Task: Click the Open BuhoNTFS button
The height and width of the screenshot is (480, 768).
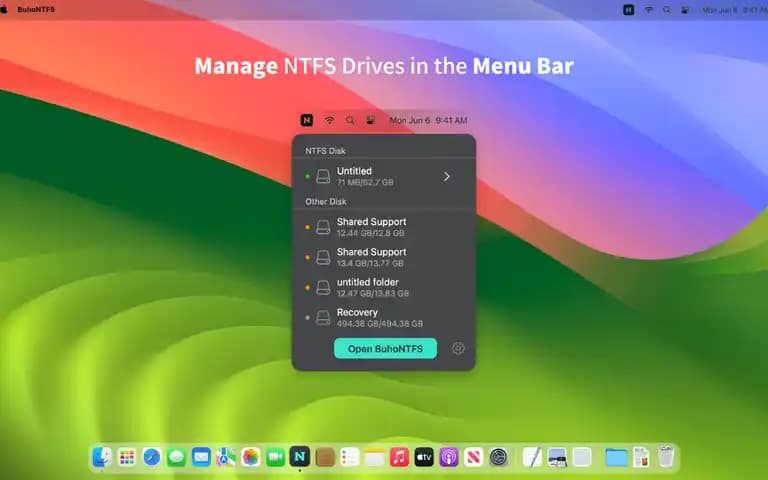Action: (385, 348)
